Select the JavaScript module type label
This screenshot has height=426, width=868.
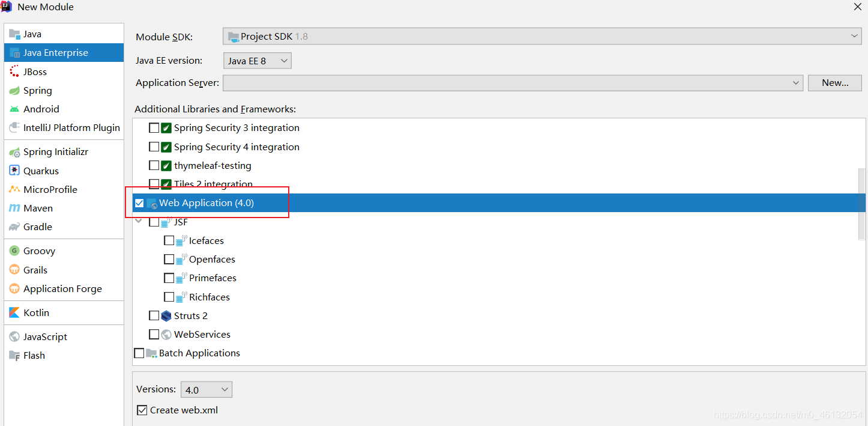point(46,336)
